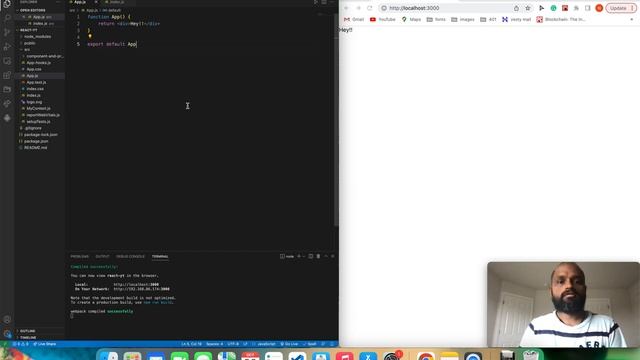The image size is (640, 360).
Task: Click the Spaces: 4 indentation in status bar
Action: coord(214,344)
